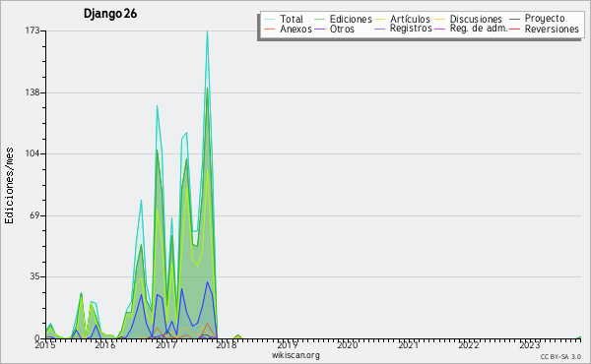Click the x-axis label 2021

click(409, 345)
